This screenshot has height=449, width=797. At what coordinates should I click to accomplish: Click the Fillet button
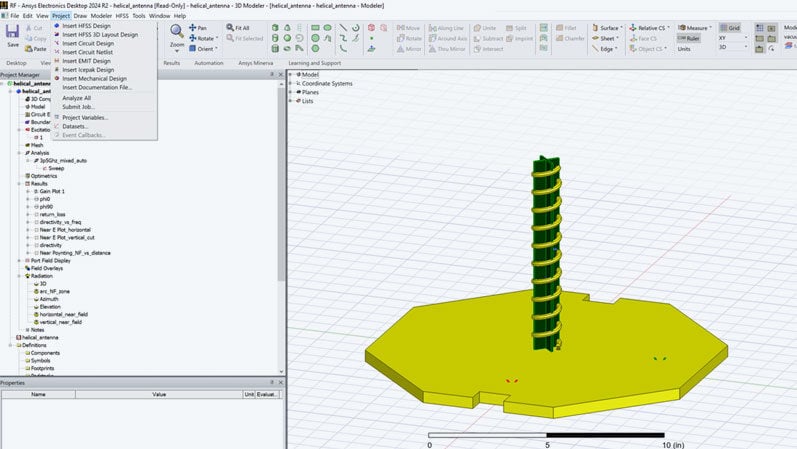(x=566, y=28)
